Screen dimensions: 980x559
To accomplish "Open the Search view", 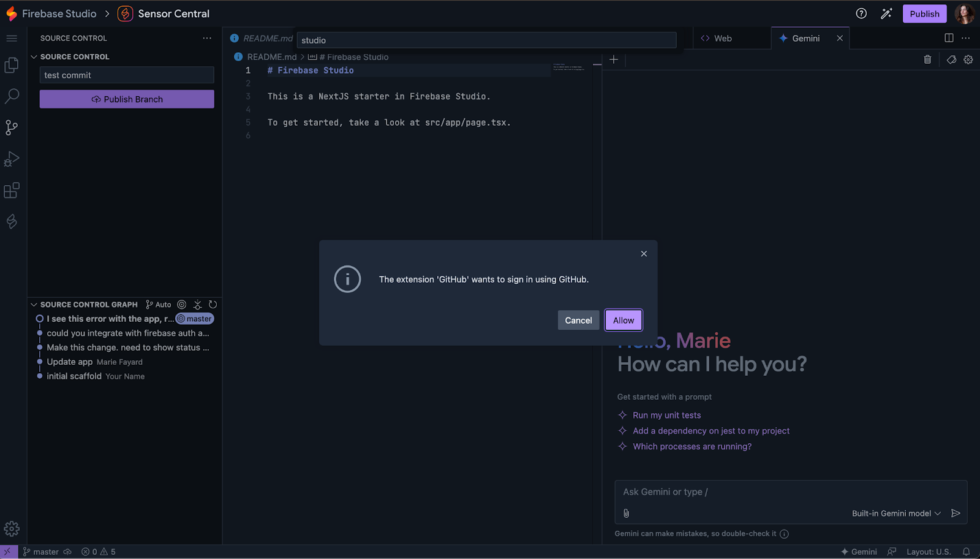I will (x=12, y=96).
